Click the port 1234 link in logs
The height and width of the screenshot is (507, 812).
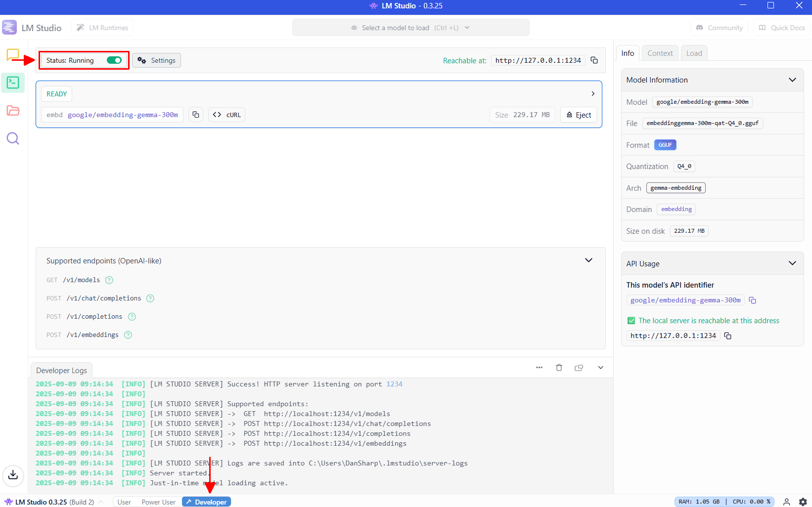click(x=394, y=384)
